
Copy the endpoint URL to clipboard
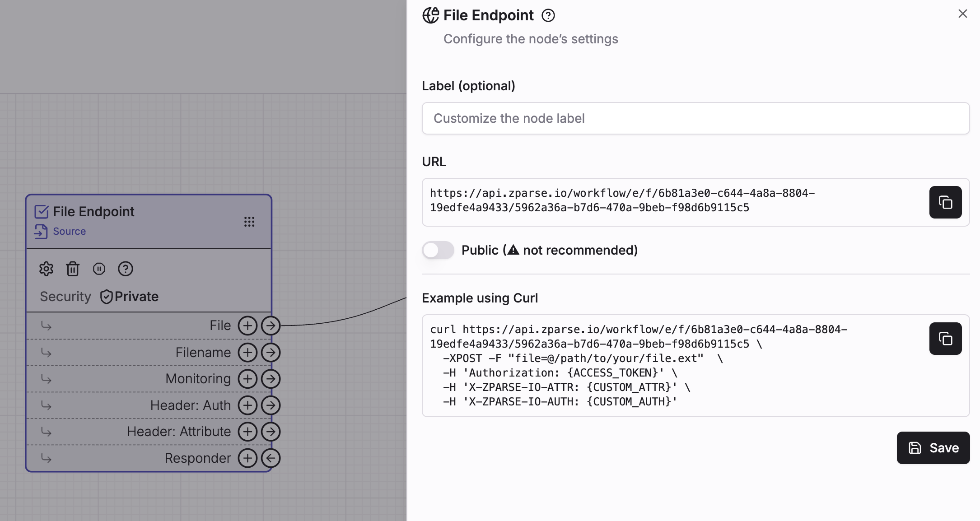(945, 202)
